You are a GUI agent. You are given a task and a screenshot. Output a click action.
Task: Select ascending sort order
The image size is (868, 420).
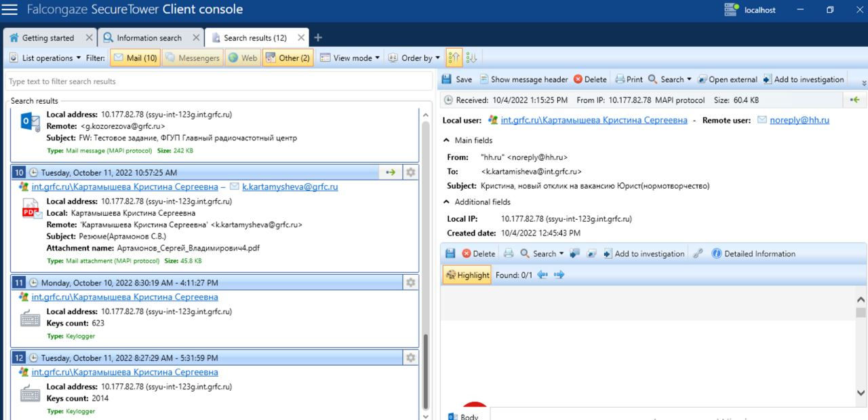(454, 58)
